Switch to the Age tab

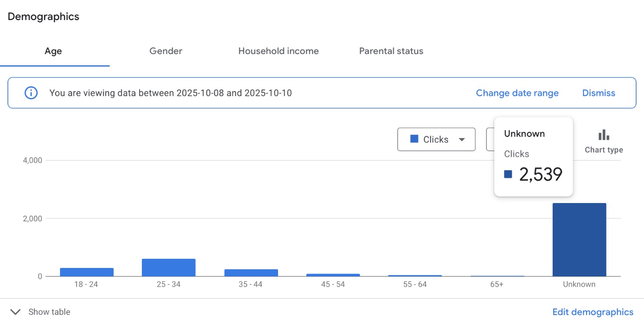click(x=54, y=51)
